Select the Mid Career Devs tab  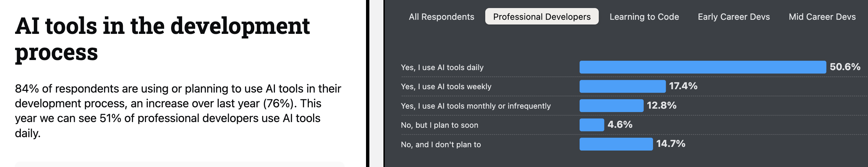pos(822,16)
